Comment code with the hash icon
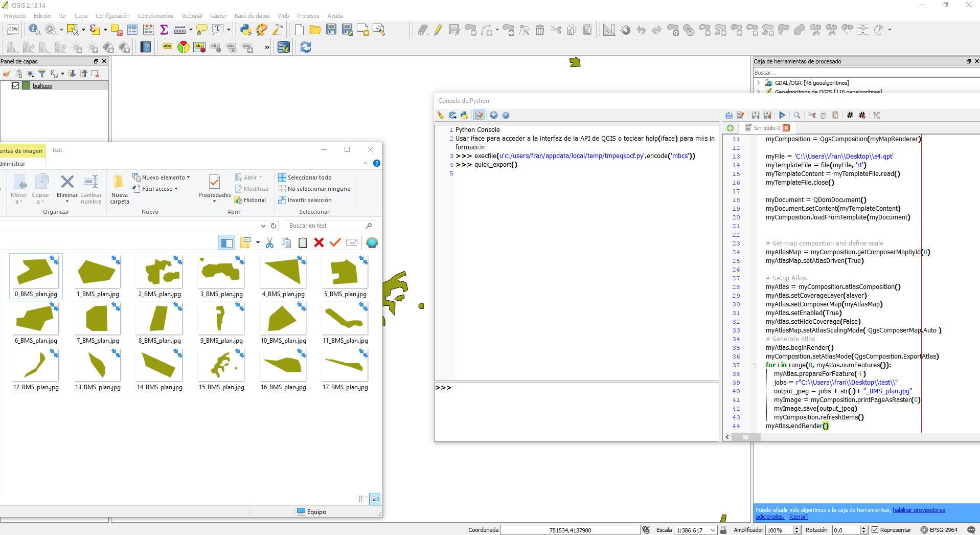 850,115
